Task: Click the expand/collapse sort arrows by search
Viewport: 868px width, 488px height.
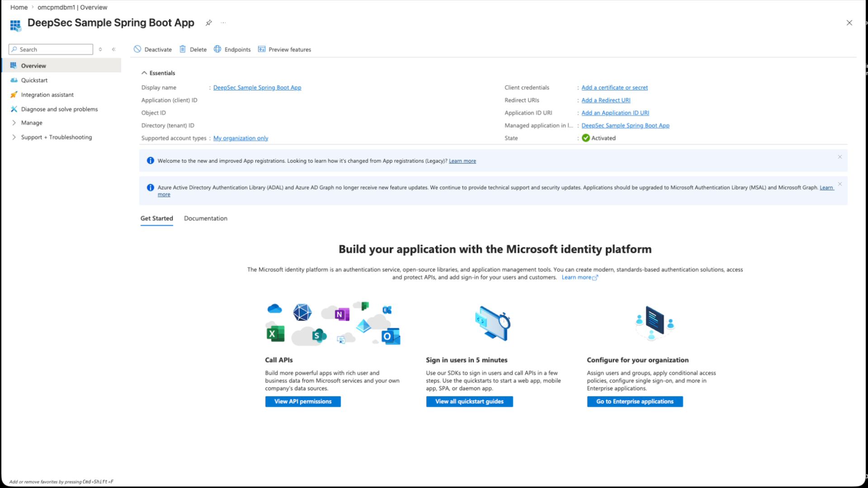Action: coord(100,49)
